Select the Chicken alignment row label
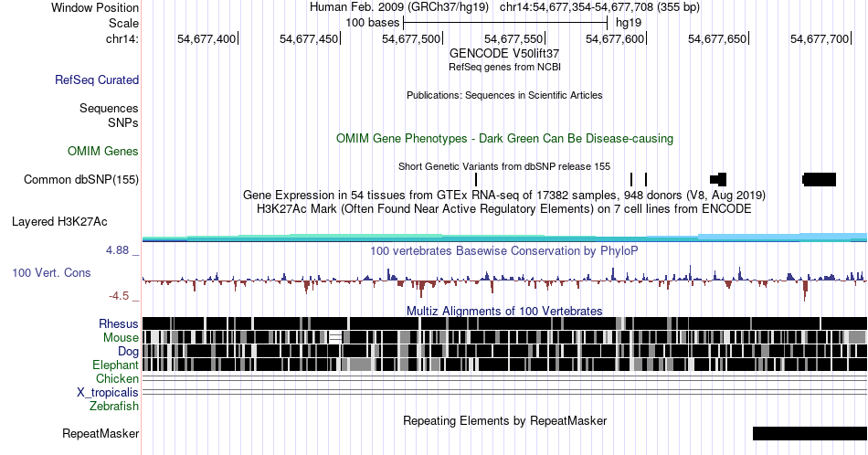 pyautogui.click(x=117, y=378)
